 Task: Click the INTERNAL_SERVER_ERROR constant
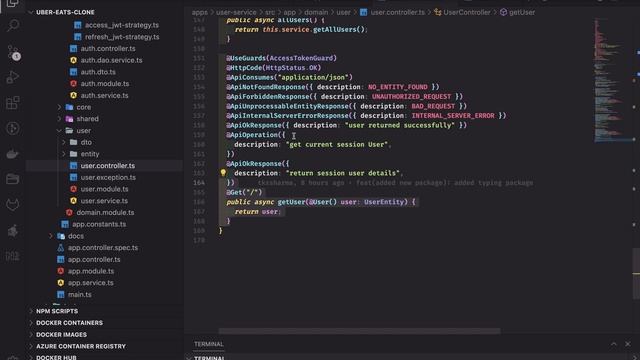[453, 116]
